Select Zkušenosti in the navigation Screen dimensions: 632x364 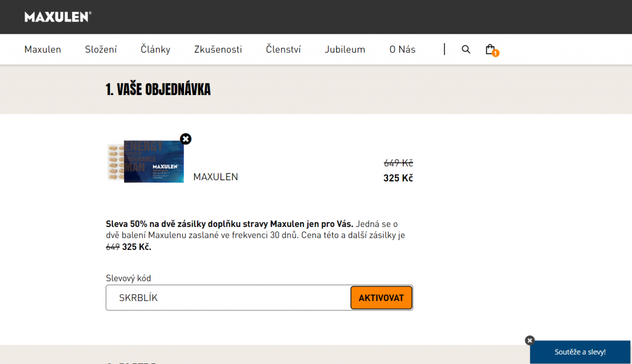click(218, 49)
